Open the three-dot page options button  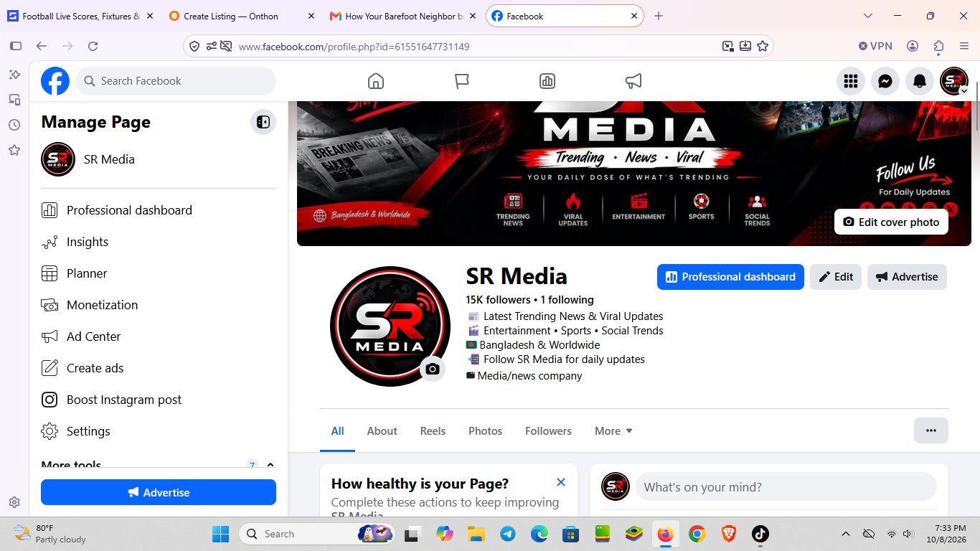tap(931, 430)
